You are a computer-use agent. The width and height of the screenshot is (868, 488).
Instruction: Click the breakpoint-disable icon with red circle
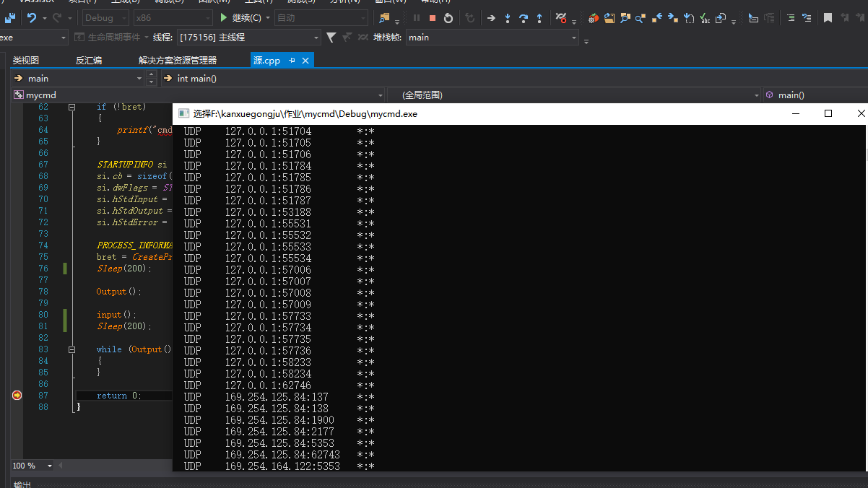click(x=561, y=17)
